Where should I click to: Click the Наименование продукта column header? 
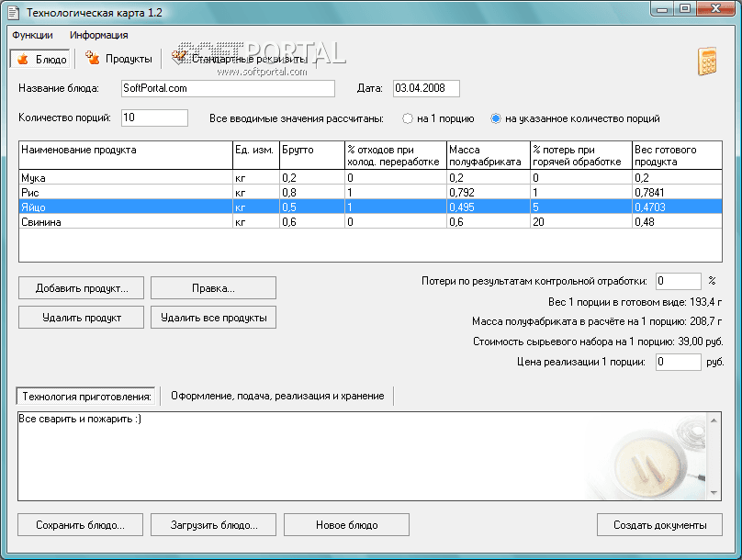point(126,155)
